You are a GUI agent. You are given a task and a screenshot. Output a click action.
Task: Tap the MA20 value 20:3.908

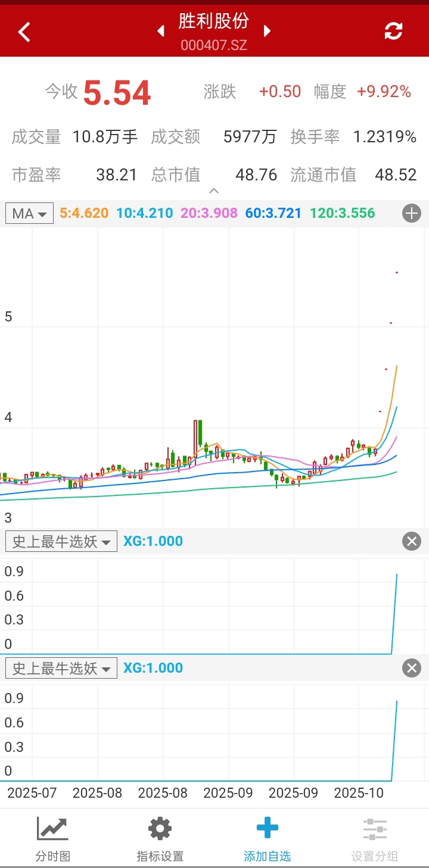209,213
